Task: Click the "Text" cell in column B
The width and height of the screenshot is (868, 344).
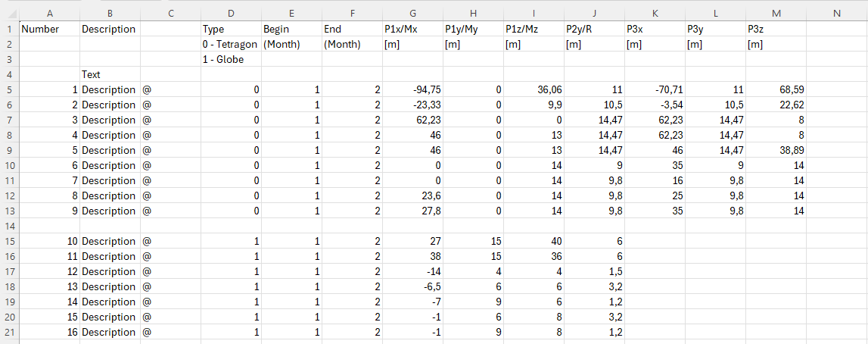Action: tap(110, 74)
